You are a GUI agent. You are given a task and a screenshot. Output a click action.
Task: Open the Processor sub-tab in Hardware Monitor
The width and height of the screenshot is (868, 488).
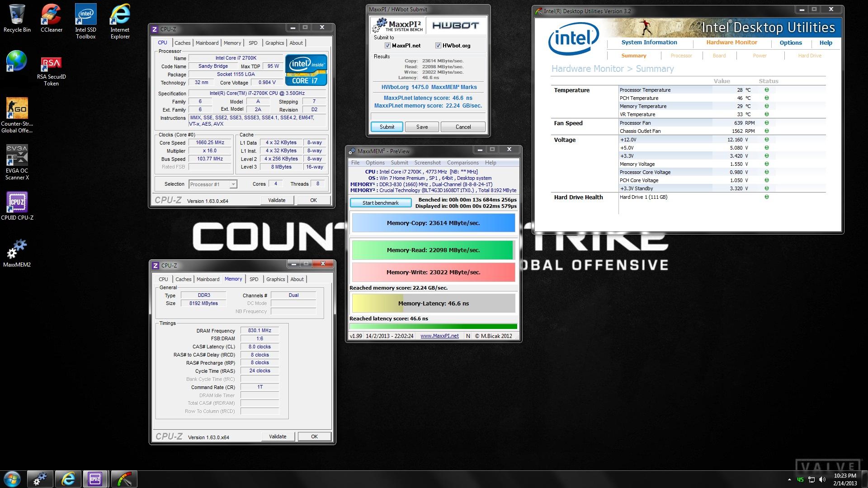click(681, 56)
